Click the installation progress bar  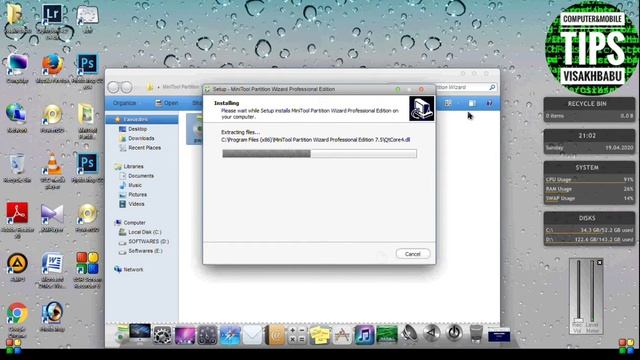(319, 153)
